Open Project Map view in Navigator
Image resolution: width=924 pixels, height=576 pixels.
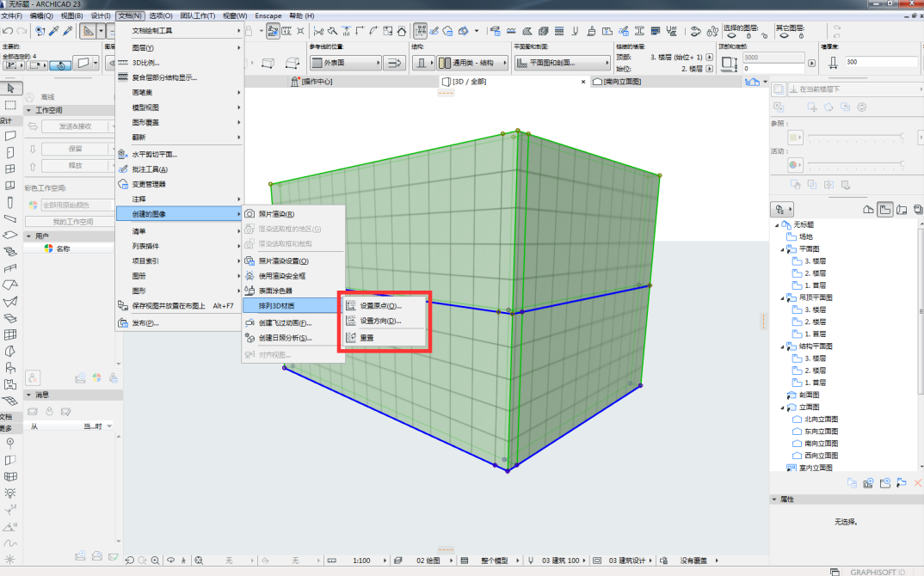click(x=868, y=209)
